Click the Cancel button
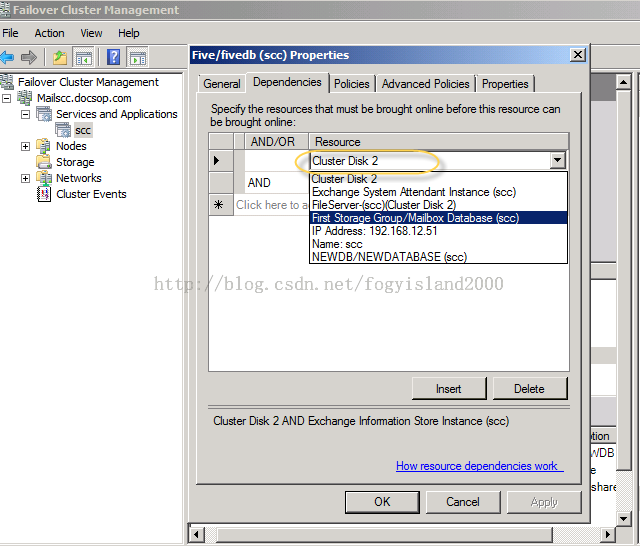Image resolution: width=640 pixels, height=546 pixels. 462,502
